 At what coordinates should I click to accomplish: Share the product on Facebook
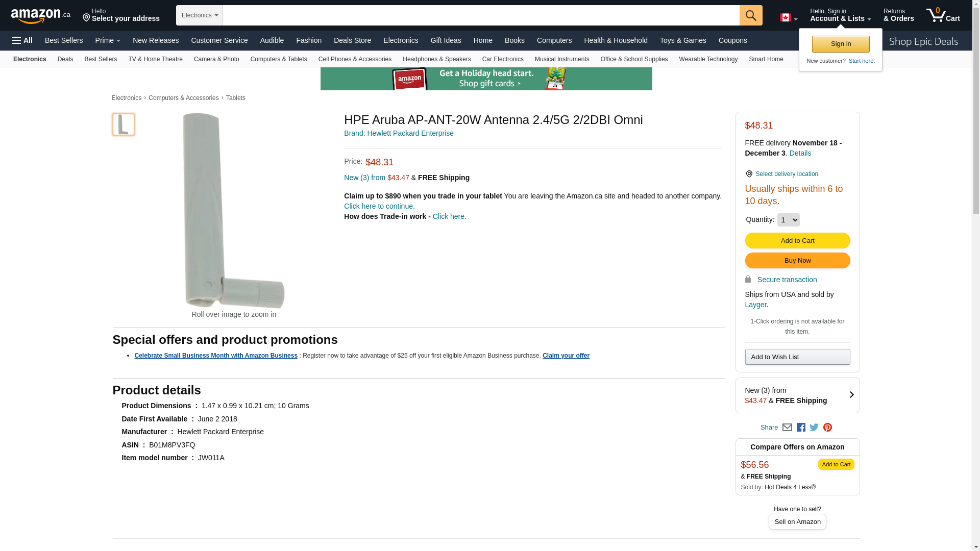[x=801, y=428]
